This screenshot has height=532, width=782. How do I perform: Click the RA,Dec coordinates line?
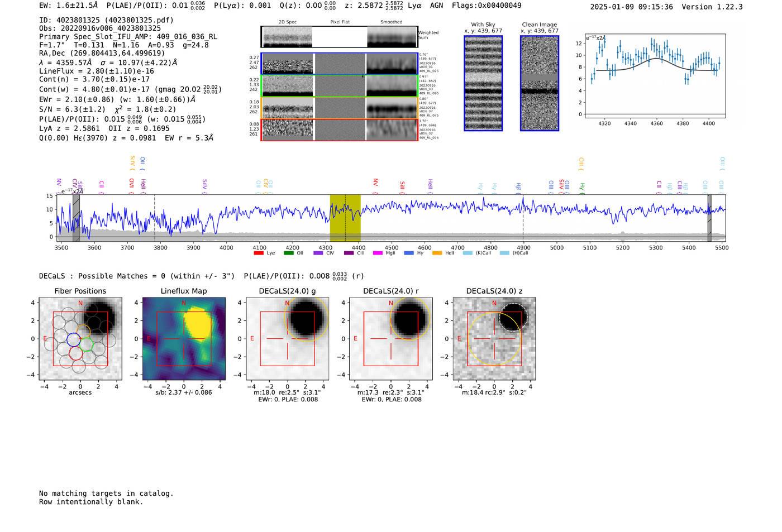102,54
